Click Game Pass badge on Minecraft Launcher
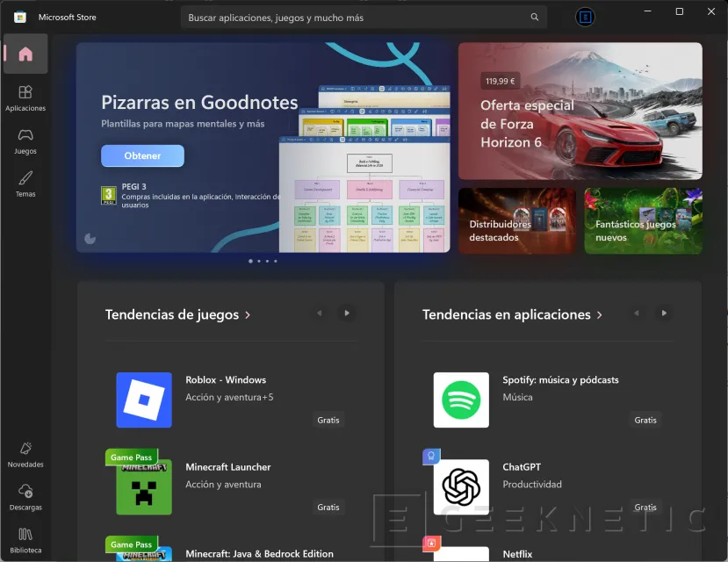 132,458
